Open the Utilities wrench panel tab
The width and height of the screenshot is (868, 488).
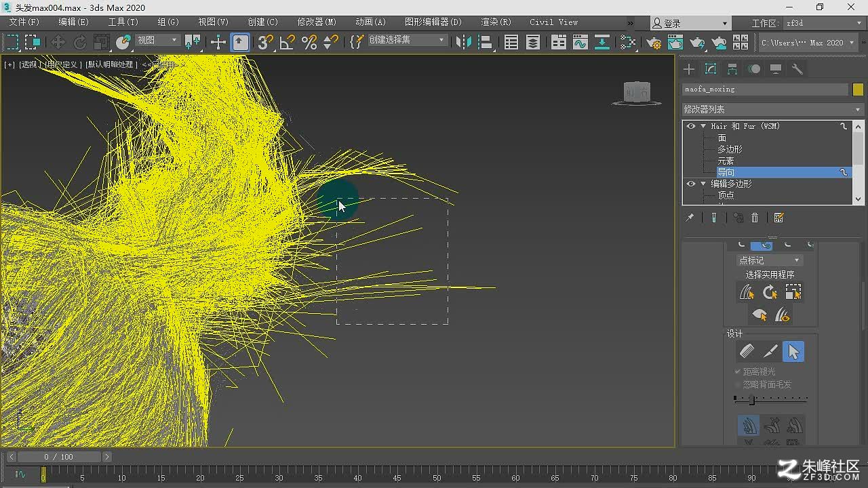click(x=797, y=69)
